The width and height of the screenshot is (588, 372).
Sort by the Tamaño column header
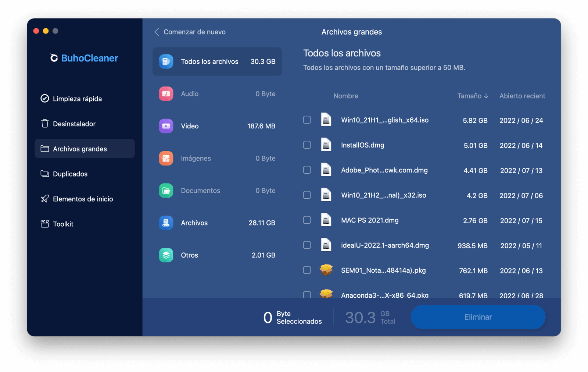point(473,96)
